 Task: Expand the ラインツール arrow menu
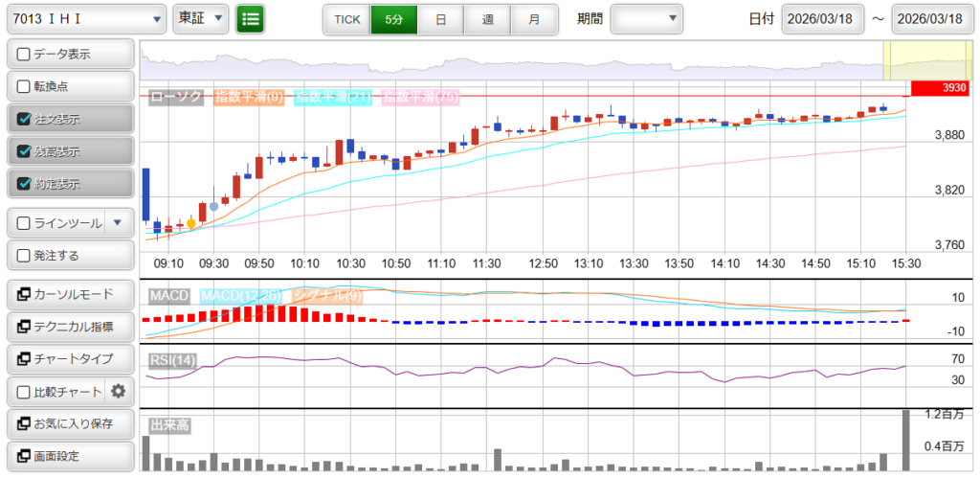click(x=118, y=223)
